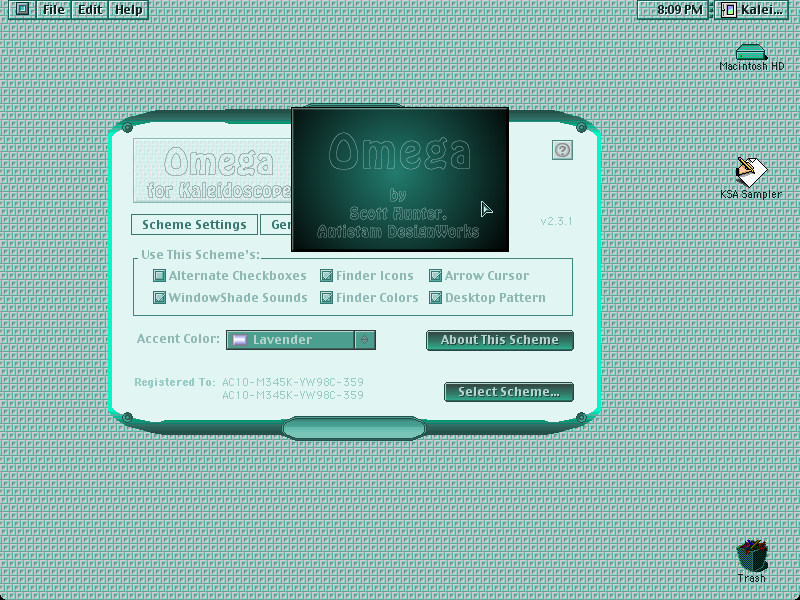Click the Registered To: label

(x=175, y=382)
